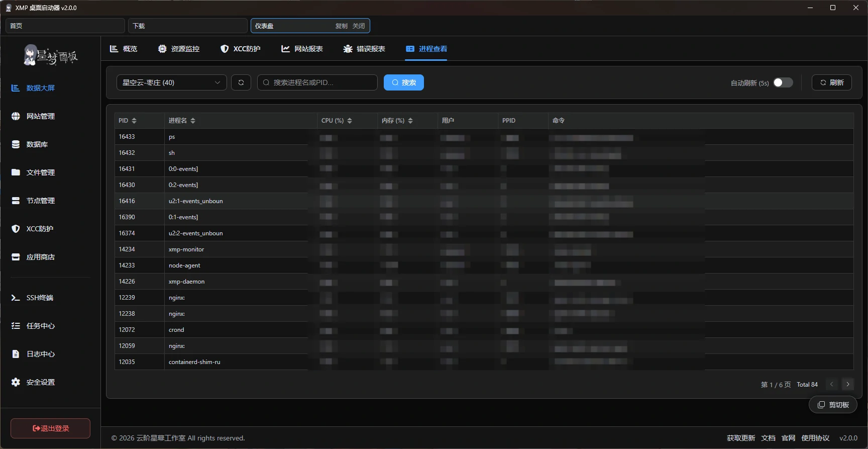Open 文件管理 folder icon in sidebar
The height and width of the screenshot is (449, 868).
[x=16, y=172]
